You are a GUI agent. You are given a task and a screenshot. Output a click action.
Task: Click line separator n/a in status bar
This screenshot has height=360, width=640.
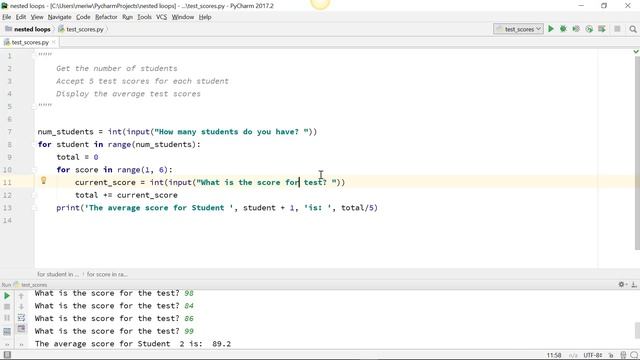pyautogui.click(x=573, y=355)
